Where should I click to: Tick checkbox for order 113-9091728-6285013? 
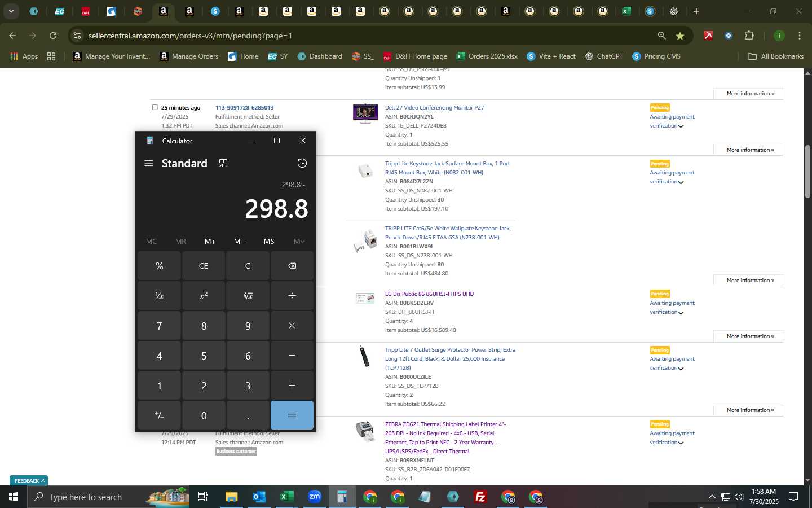pos(155,107)
